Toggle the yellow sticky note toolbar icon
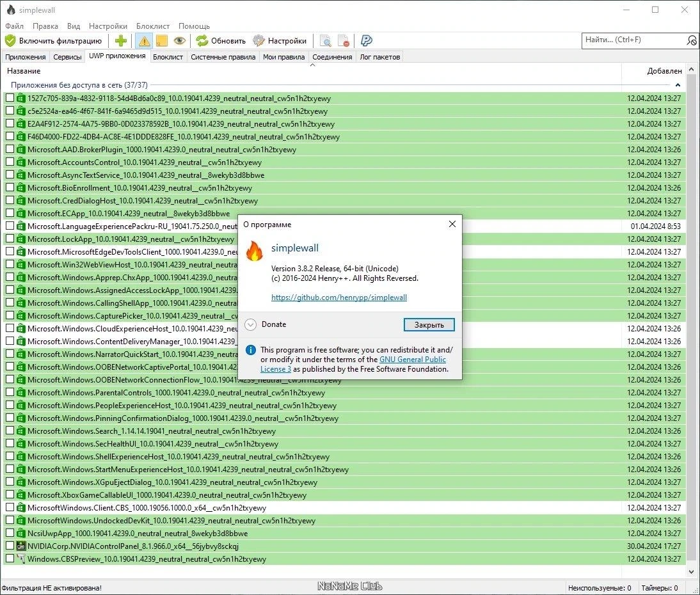700x595 pixels. 162,41
